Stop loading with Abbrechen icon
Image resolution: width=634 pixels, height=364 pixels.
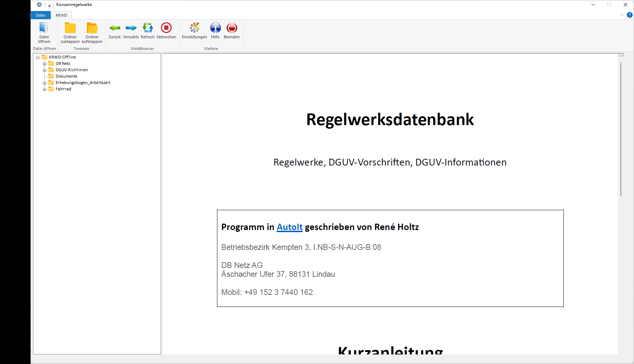[166, 28]
